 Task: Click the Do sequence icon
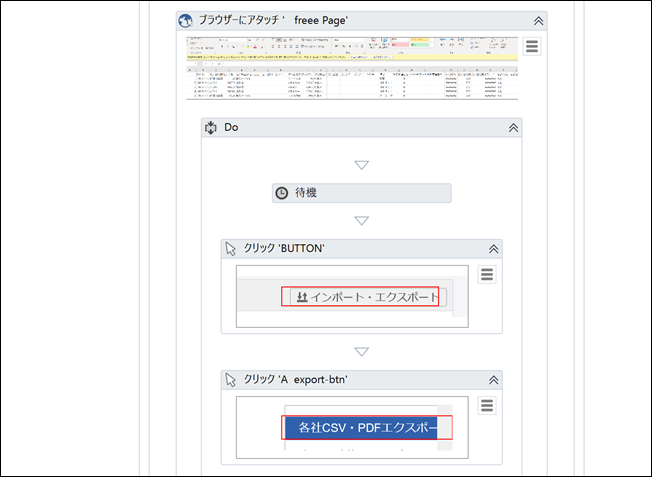(211, 128)
